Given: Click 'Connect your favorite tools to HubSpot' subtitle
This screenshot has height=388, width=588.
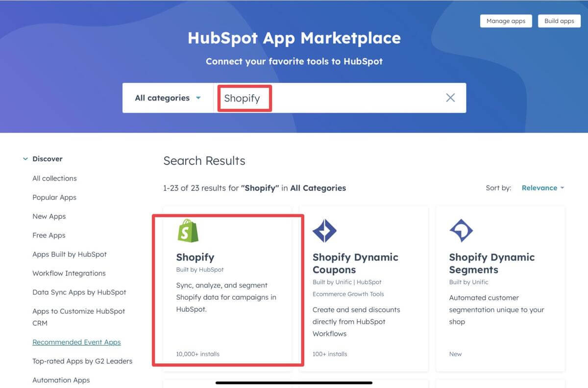Looking at the screenshot, I should [294, 61].
